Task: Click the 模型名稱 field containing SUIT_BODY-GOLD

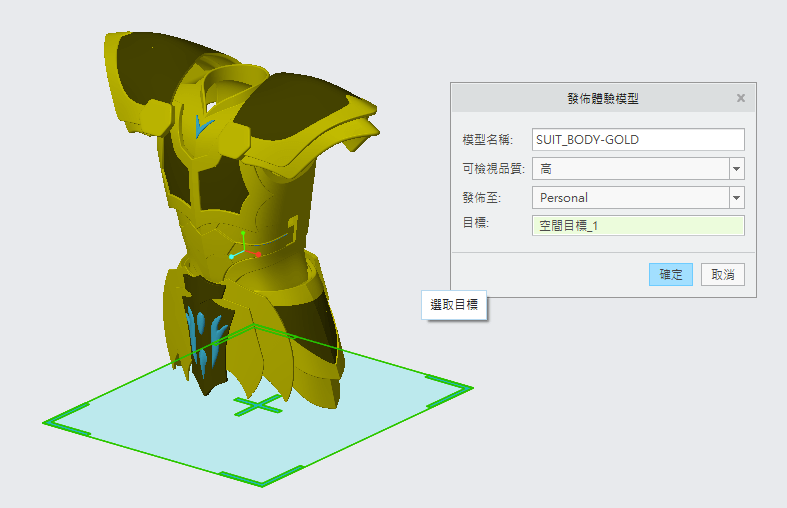Action: coord(638,139)
